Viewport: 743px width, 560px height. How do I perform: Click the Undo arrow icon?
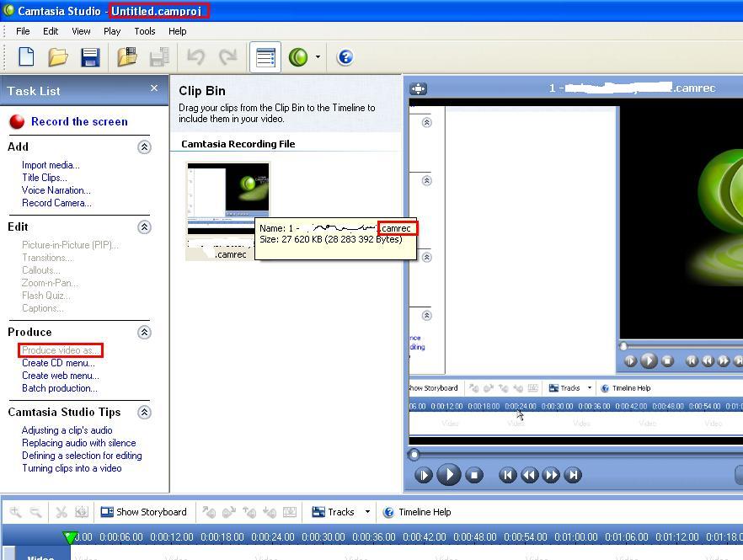[x=195, y=57]
